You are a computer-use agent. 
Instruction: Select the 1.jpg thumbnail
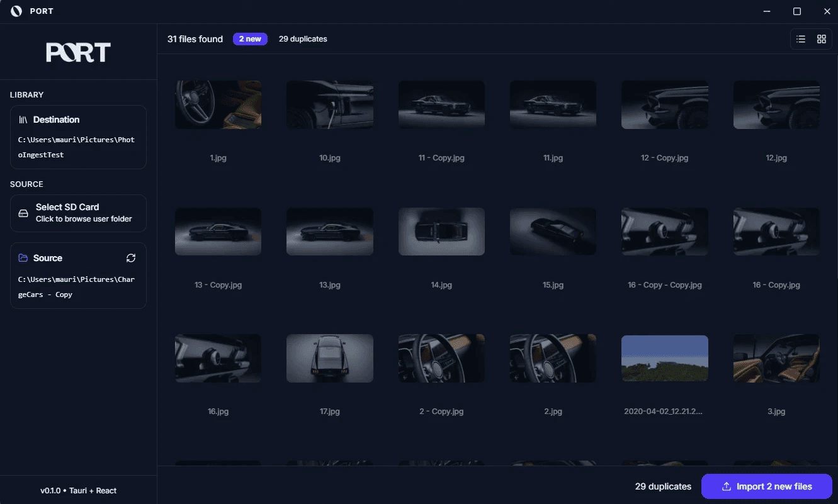pos(218,104)
